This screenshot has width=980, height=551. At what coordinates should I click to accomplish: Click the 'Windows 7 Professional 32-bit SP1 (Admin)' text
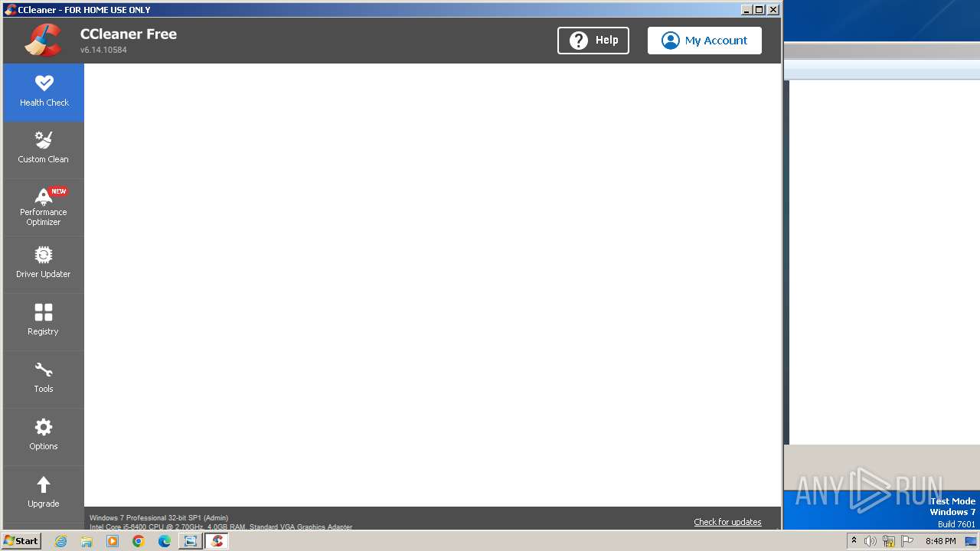pyautogui.click(x=158, y=518)
